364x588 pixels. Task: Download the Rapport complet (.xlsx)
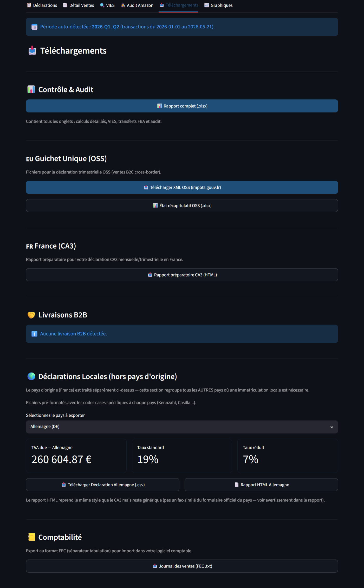(182, 106)
